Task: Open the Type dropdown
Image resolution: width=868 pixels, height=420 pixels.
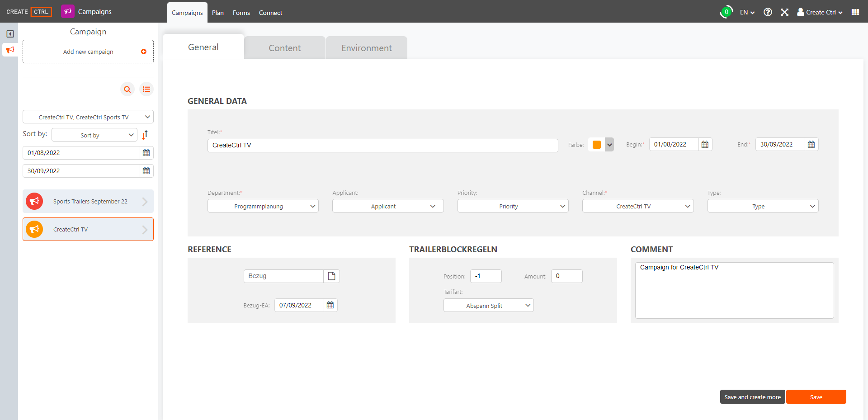Action: pos(763,206)
